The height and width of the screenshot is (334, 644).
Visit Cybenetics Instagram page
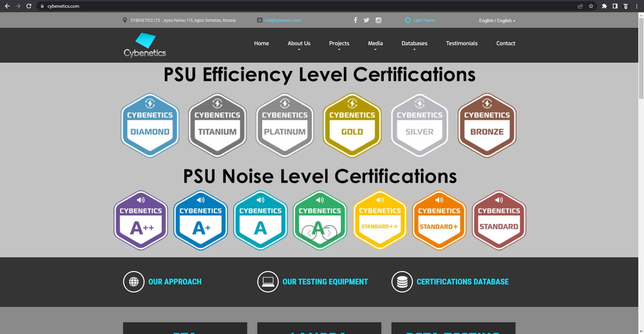pos(378,20)
